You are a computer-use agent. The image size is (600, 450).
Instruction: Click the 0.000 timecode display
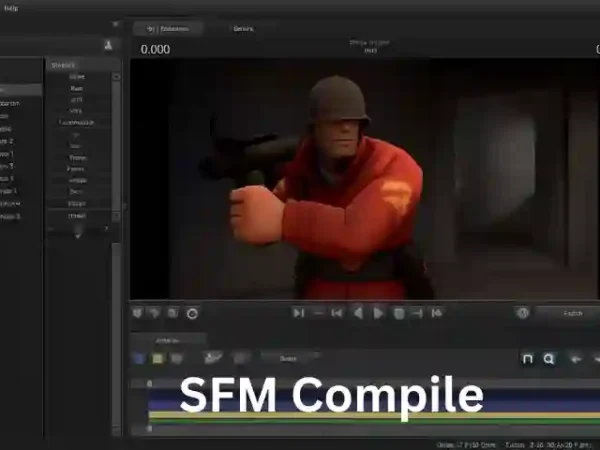155,49
